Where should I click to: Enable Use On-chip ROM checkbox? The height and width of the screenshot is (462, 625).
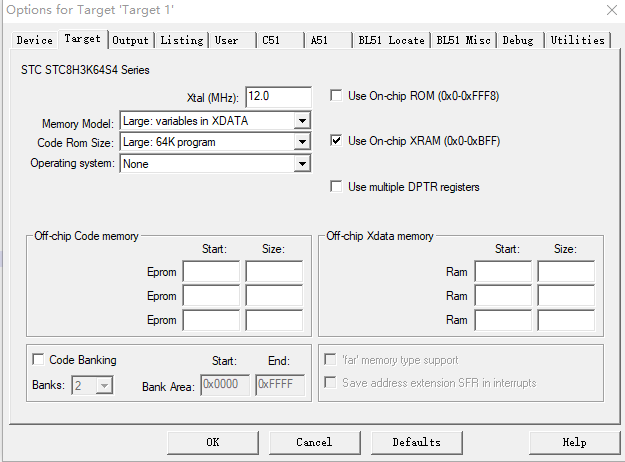336,96
